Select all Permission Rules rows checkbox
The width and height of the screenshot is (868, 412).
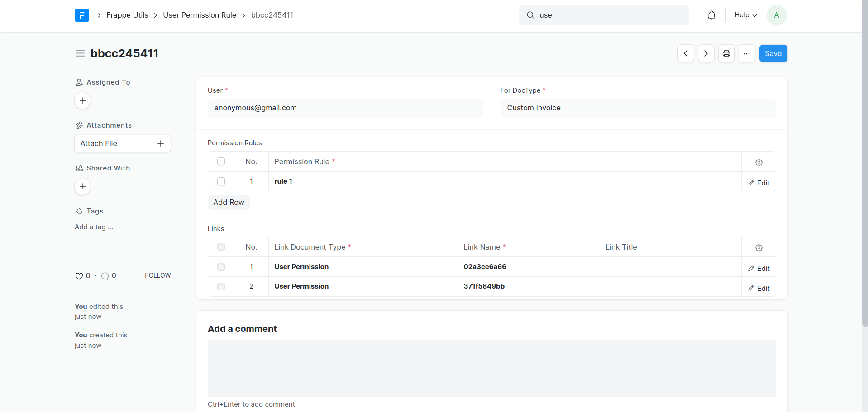tap(221, 161)
